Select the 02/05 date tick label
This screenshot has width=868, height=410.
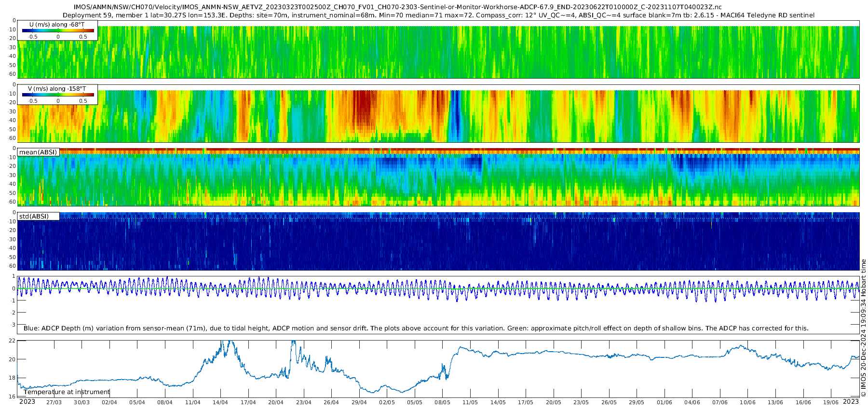[x=387, y=402]
